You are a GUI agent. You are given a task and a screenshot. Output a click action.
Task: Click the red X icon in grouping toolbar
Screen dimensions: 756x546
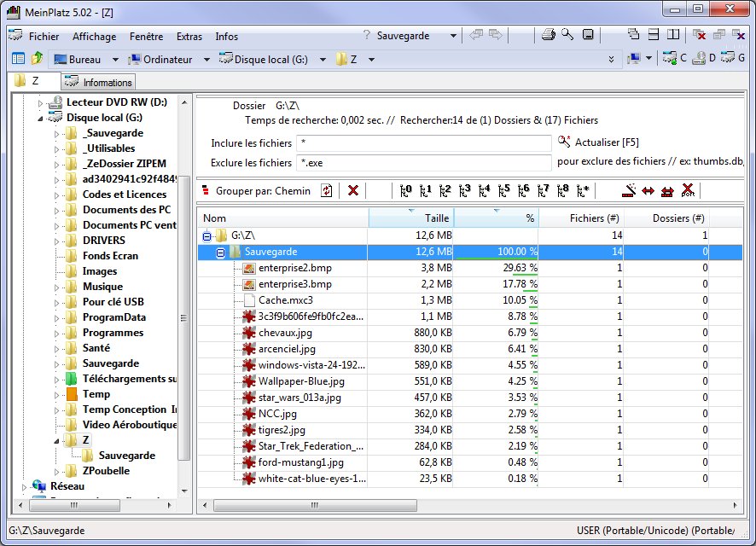pos(353,191)
